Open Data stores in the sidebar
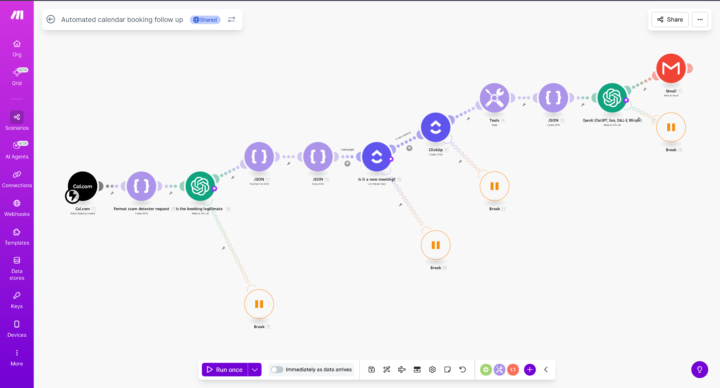Image resolution: width=720 pixels, height=388 pixels. coord(17,269)
